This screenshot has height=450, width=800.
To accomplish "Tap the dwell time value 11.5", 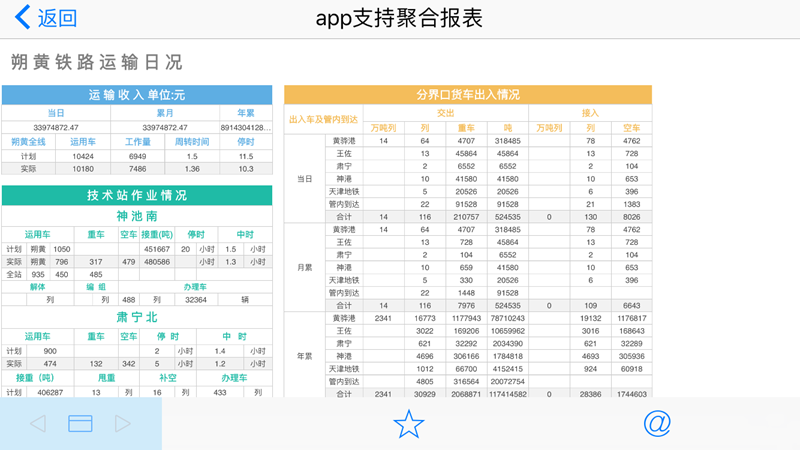I will tap(246, 156).
